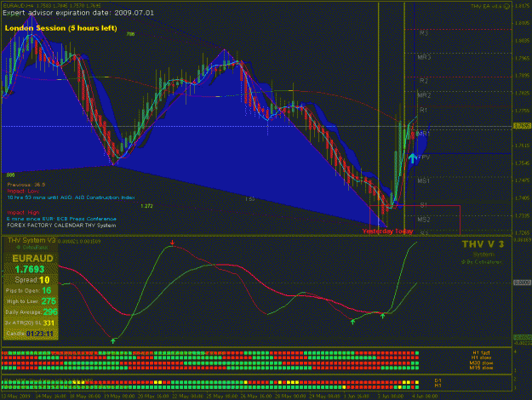Click the H1 slow trend row label
Viewport: 532px width, 400px height.
(481, 358)
